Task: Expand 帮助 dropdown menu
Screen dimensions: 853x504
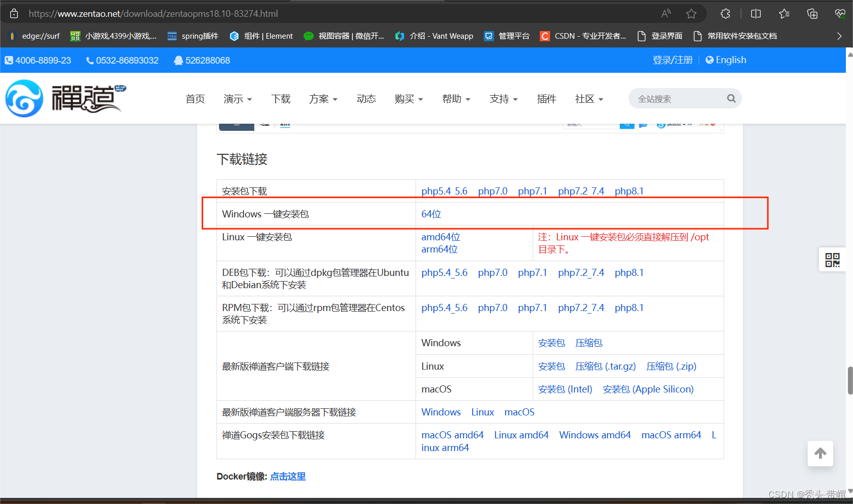Action: pos(456,99)
